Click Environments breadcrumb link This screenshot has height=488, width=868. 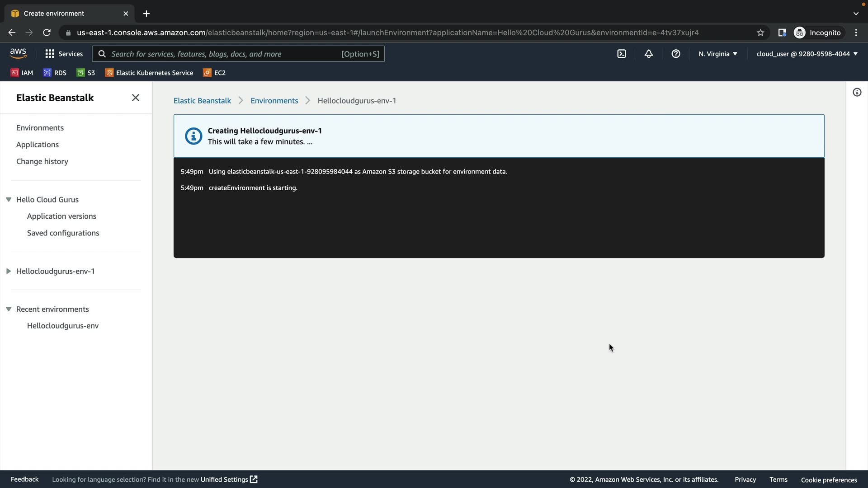(274, 101)
